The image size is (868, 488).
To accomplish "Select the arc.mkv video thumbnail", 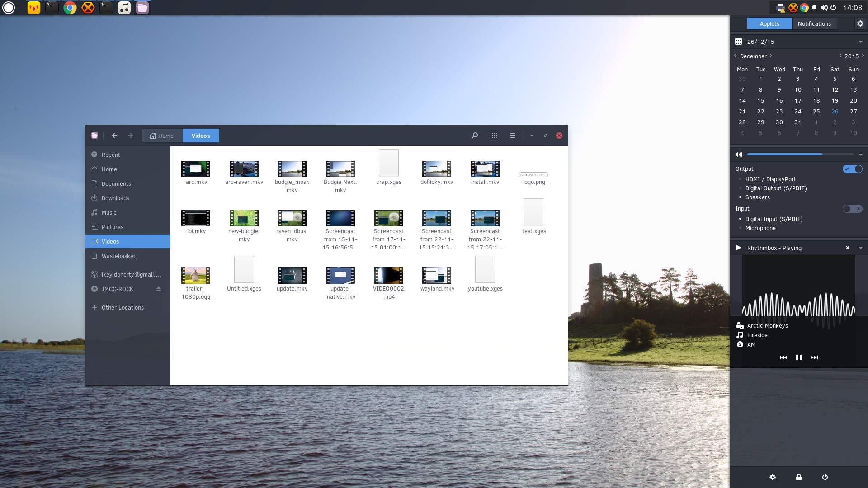I will tap(196, 169).
